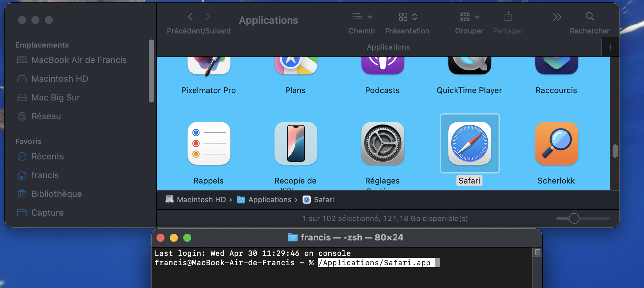Click Applications in the path bar
Viewport: 644px width, 288px height.
[x=270, y=200]
